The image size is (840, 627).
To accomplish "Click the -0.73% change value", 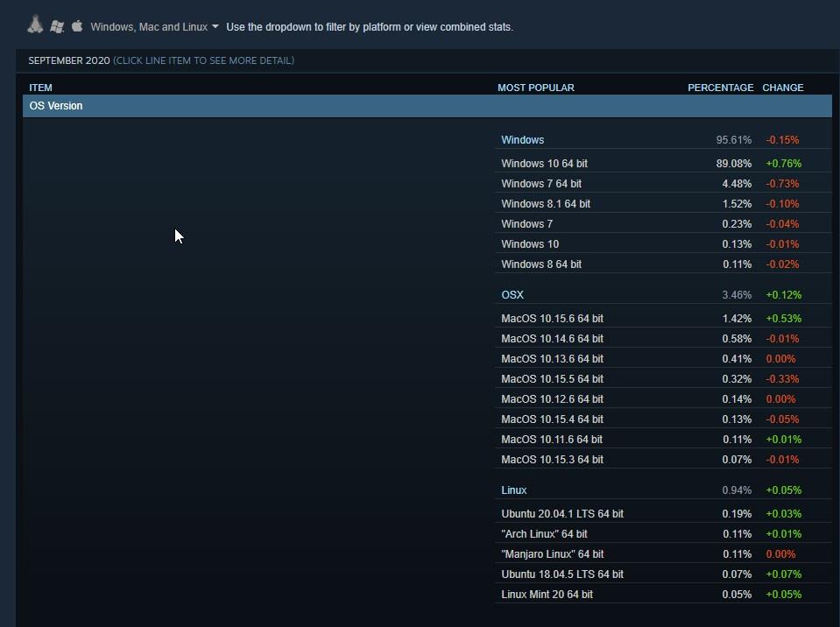I will 782,184.
